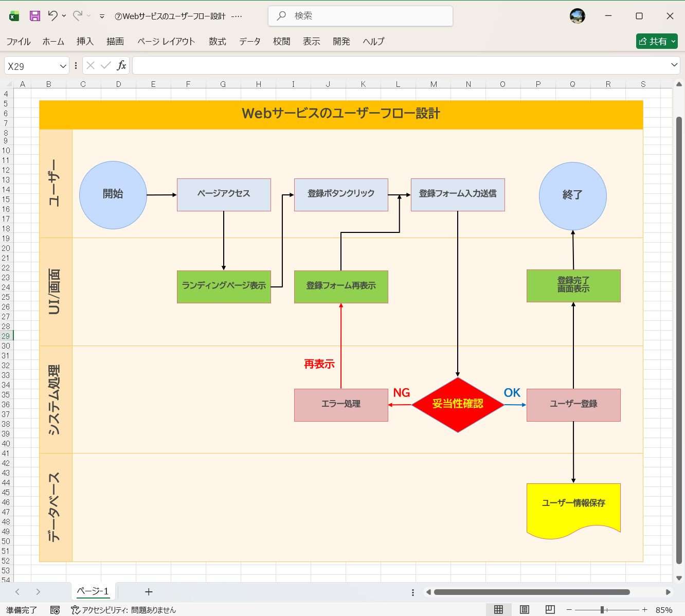Add a new worksheet with the plus button

pyautogui.click(x=149, y=591)
